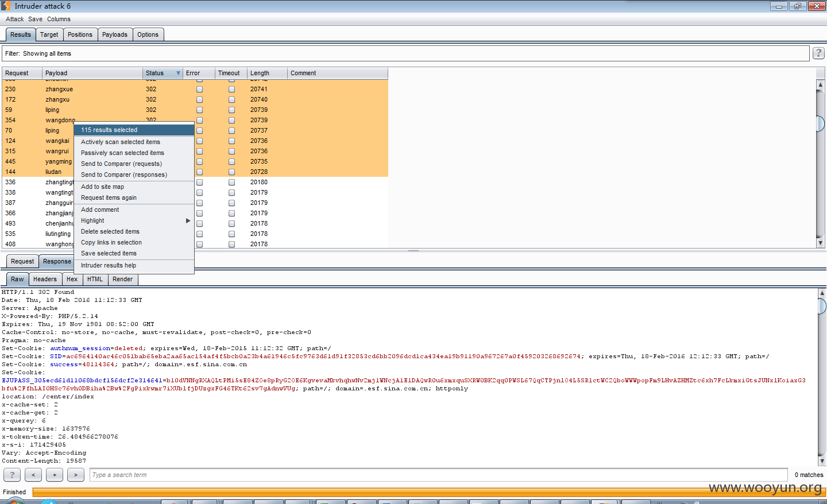Choose Send to Comparer (responses)
The height and width of the screenshot is (504, 827).
pos(134,175)
